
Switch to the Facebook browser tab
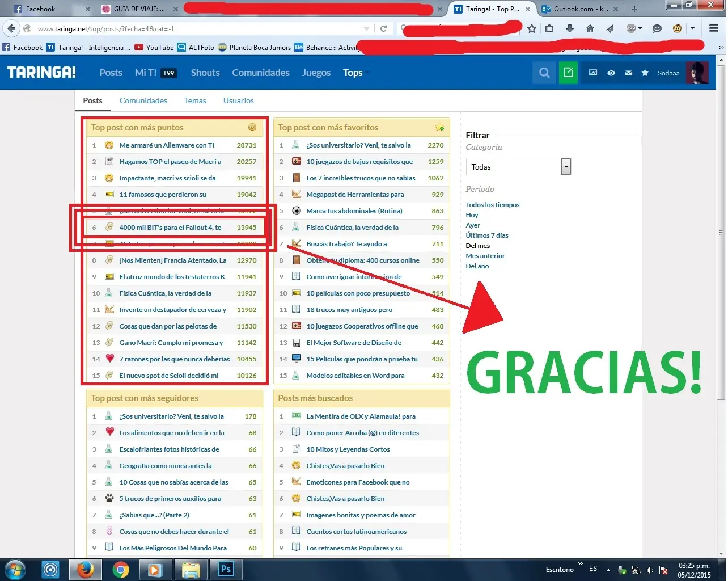[x=51, y=9]
